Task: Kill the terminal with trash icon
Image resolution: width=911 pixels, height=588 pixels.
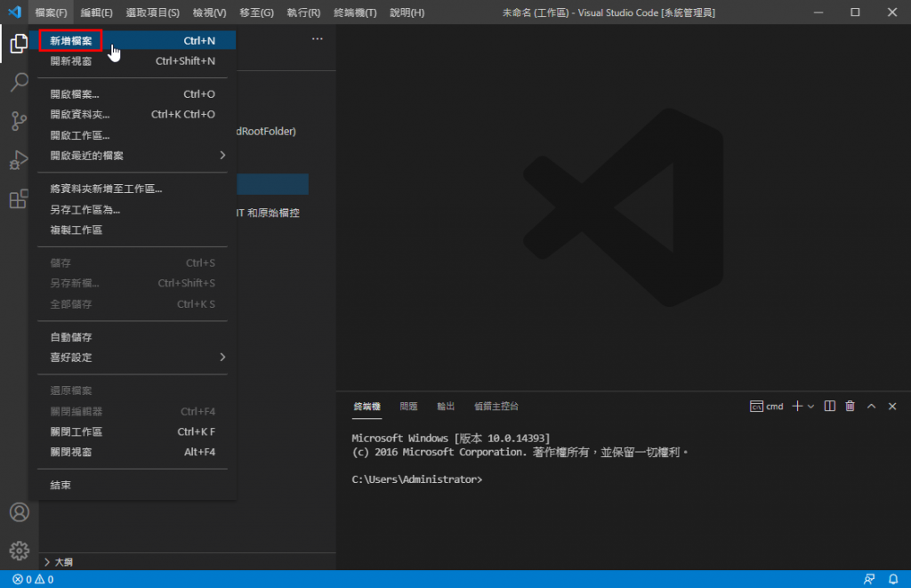Action: tap(850, 407)
